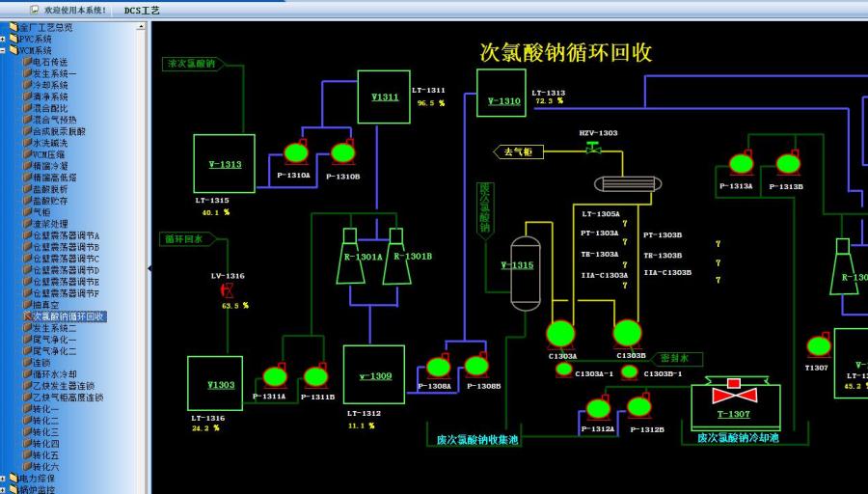Click the 密封水 arrow label

pos(676,359)
